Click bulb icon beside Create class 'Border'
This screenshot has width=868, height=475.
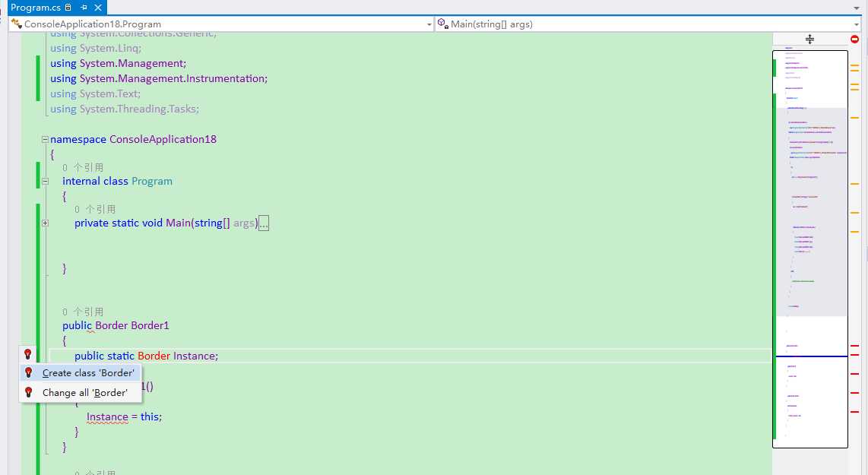[29, 372]
